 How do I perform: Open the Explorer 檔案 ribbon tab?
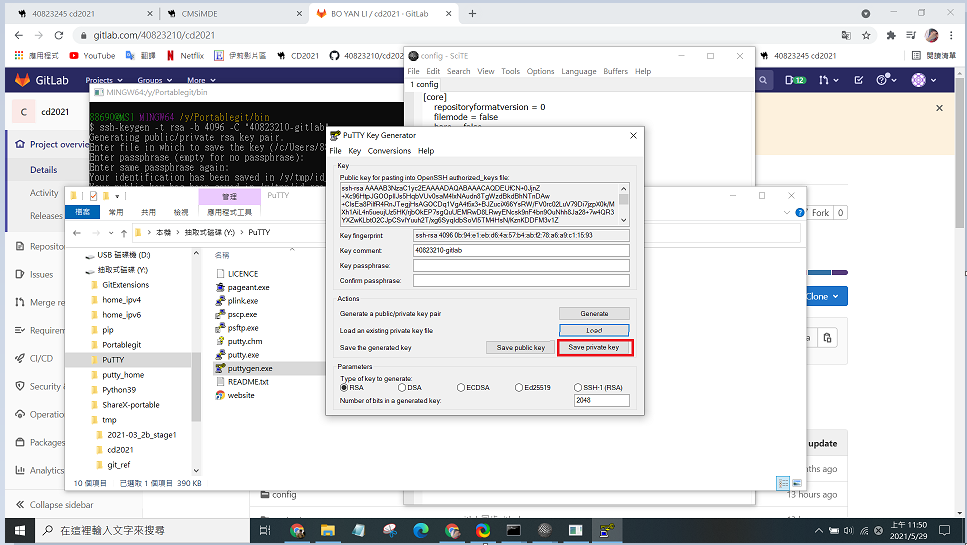coord(83,212)
